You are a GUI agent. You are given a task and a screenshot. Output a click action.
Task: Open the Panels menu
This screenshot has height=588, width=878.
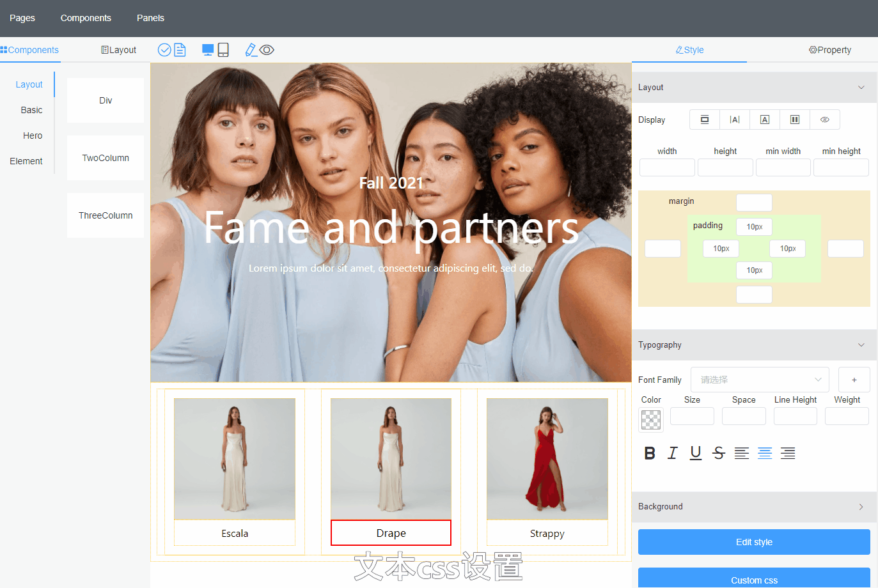point(150,18)
